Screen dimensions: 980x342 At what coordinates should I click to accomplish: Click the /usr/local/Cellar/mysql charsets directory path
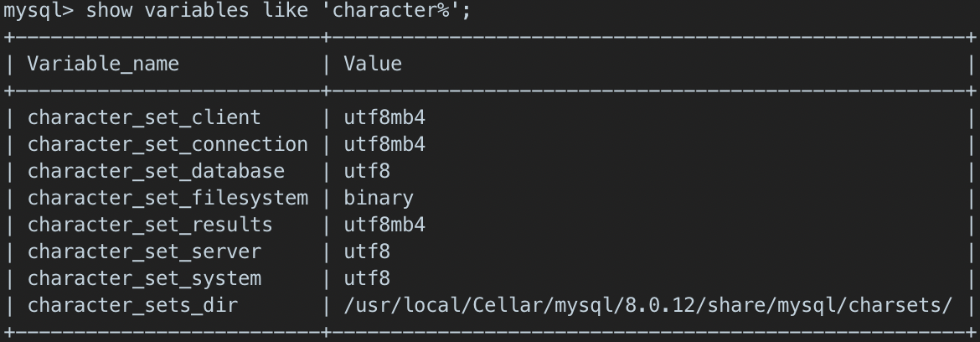(647, 305)
